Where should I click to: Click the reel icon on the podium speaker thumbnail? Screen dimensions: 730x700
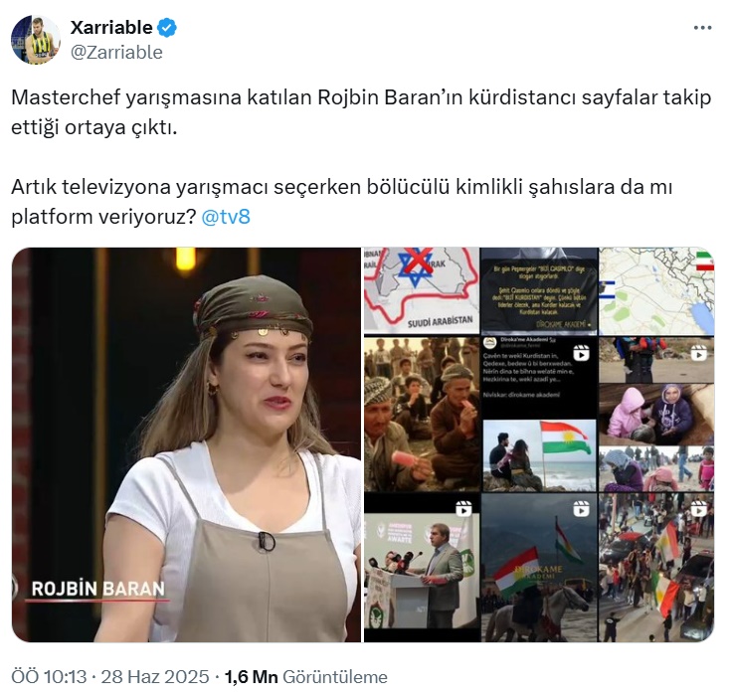463,509
